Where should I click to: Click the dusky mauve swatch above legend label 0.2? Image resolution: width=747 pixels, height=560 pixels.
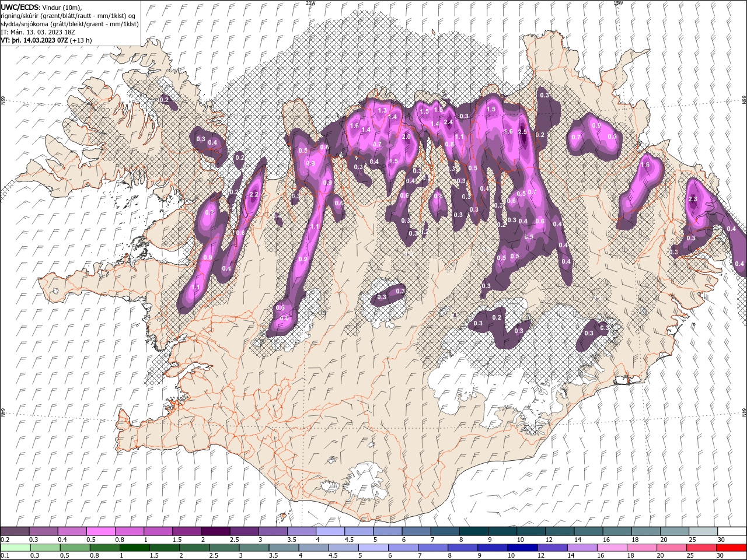[15, 531]
